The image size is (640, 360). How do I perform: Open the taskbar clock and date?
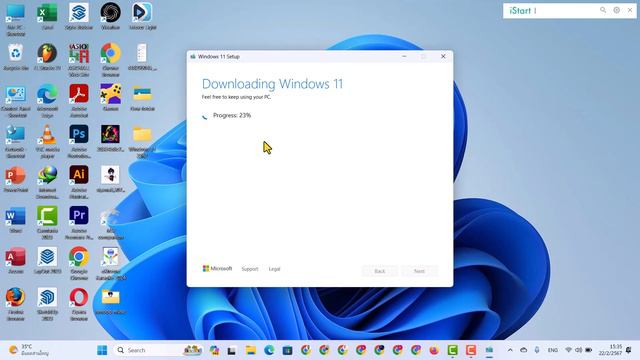click(610, 350)
